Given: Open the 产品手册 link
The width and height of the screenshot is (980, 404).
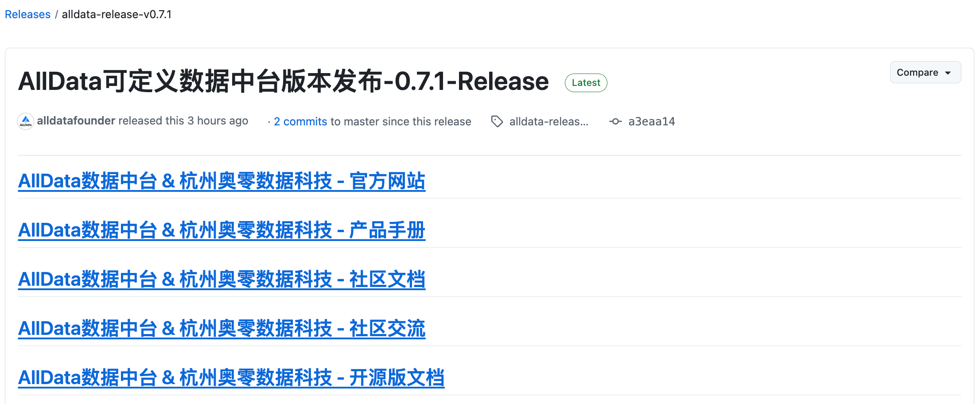Looking at the screenshot, I should (x=222, y=230).
